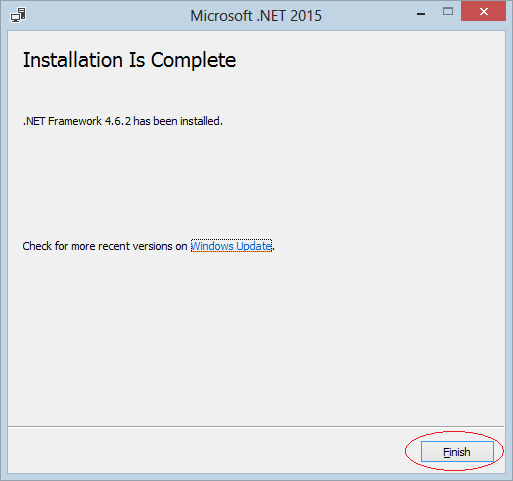Maximize the .NET installer window
Viewport: 513px width, 481px height.
448,12
